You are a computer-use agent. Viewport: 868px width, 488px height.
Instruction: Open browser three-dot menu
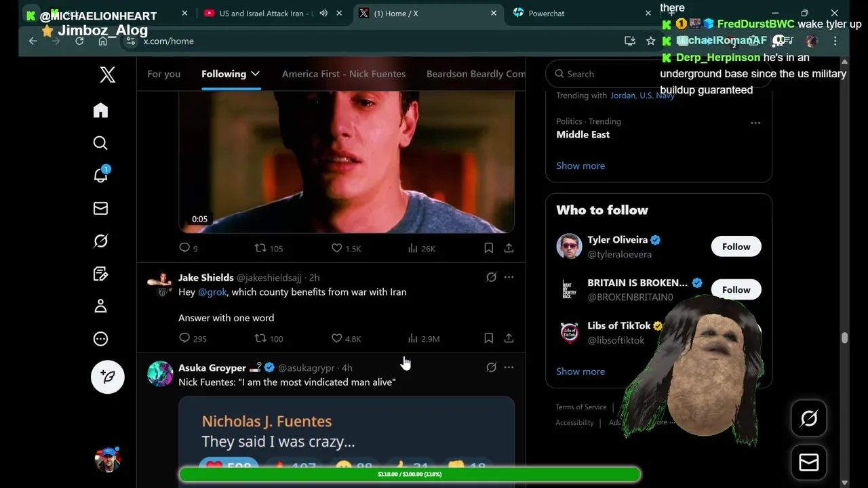tap(835, 41)
